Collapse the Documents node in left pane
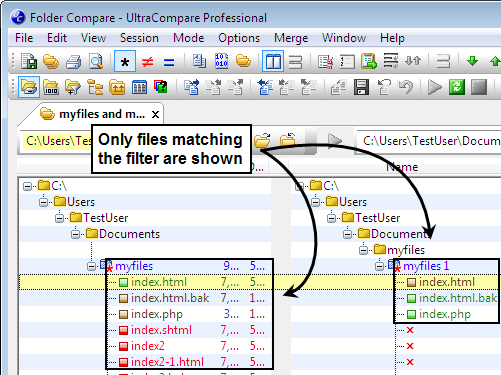 click(x=75, y=234)
